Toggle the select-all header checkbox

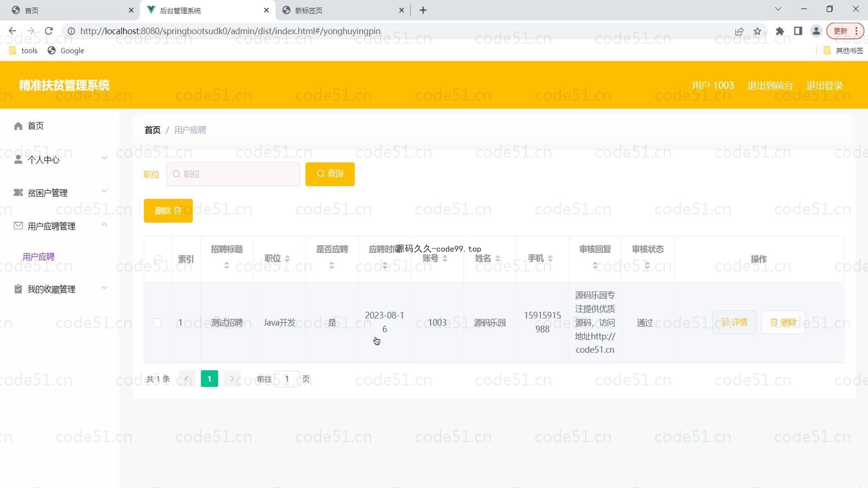(158, 259)
